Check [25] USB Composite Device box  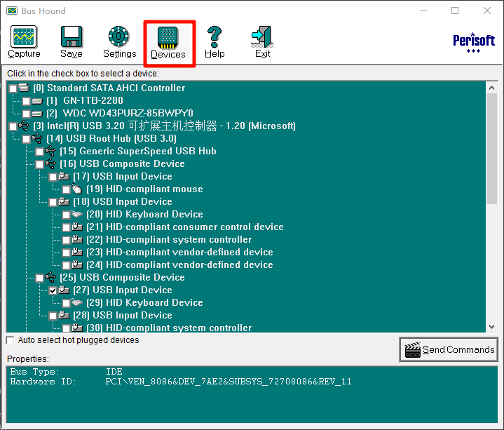pos(39,278)
